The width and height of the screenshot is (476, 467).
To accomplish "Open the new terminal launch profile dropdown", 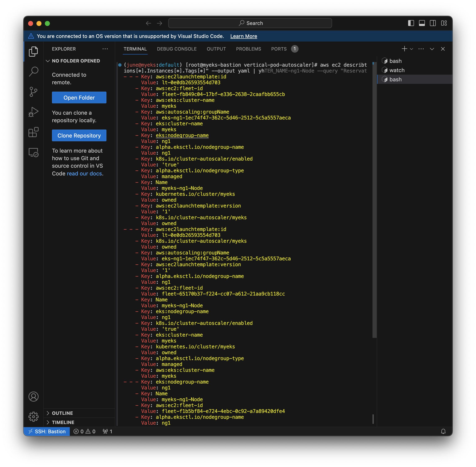I will pyautogui.click(x=411, y=49).
